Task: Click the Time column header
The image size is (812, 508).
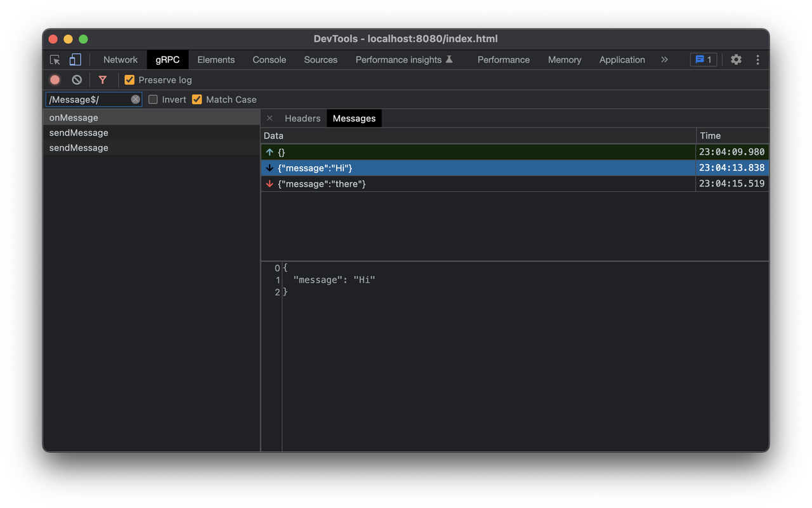Action: coord(710,135)
